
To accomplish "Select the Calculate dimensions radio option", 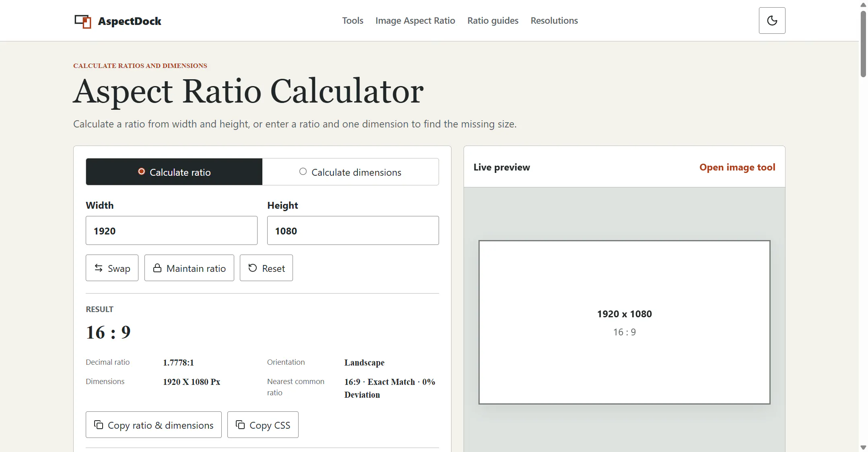I will click(x=350, y=172).
